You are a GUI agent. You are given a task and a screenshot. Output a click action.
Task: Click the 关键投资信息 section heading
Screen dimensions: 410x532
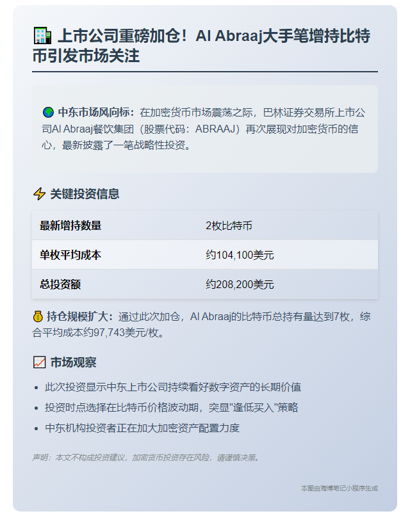click(85, 194)
